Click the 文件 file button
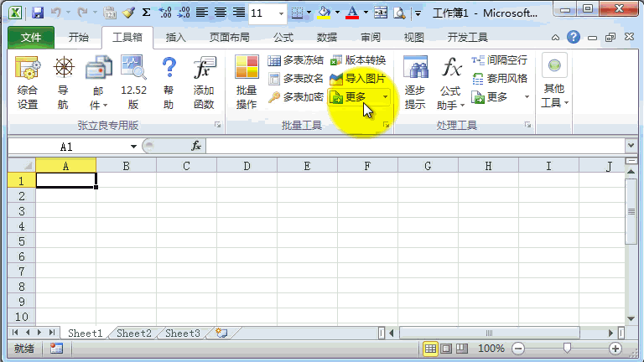This screenshot has height=362, width=644. [x=30, y=38]
